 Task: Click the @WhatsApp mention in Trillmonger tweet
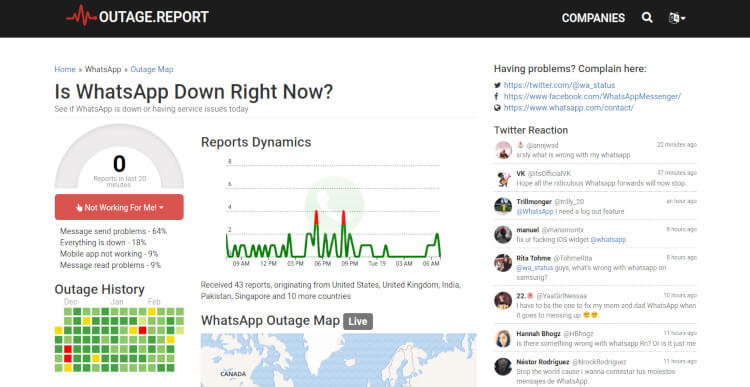pyautogui.click(x=535, y=211)
